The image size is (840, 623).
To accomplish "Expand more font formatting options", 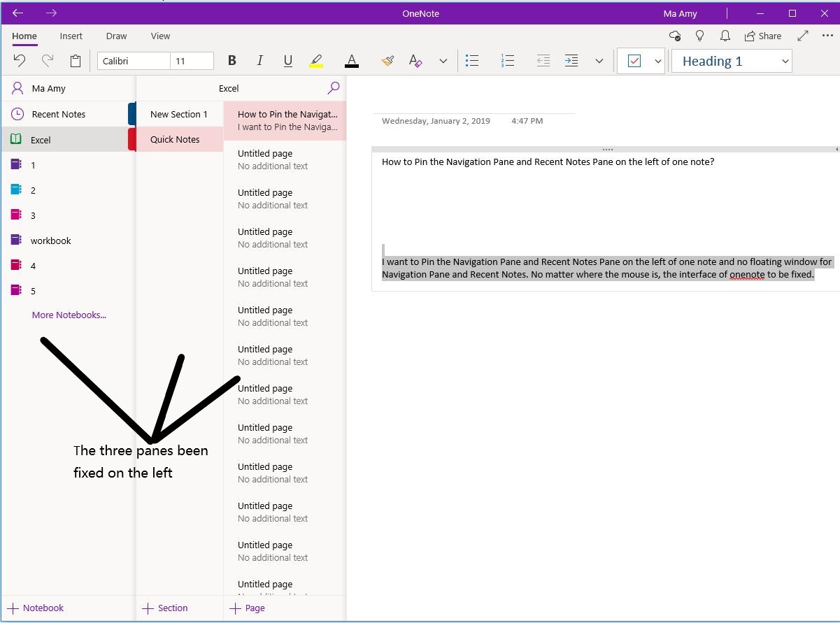I will tap(443, 61).
